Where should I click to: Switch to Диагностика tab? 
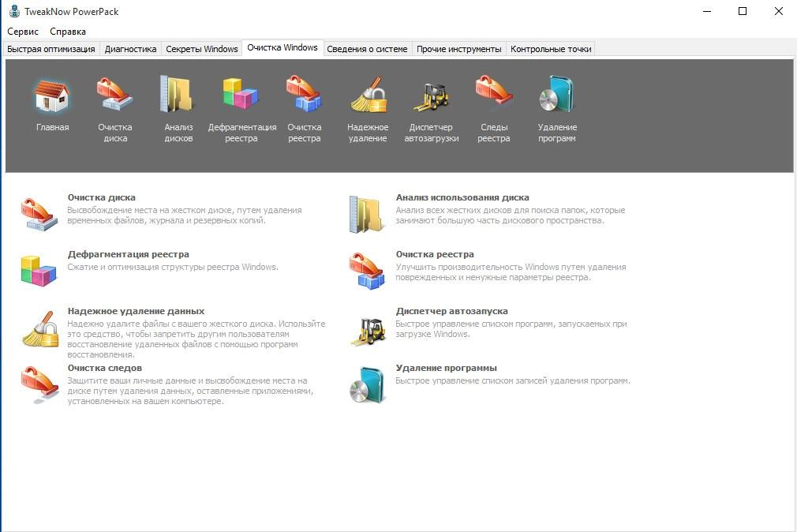[131, 49]
